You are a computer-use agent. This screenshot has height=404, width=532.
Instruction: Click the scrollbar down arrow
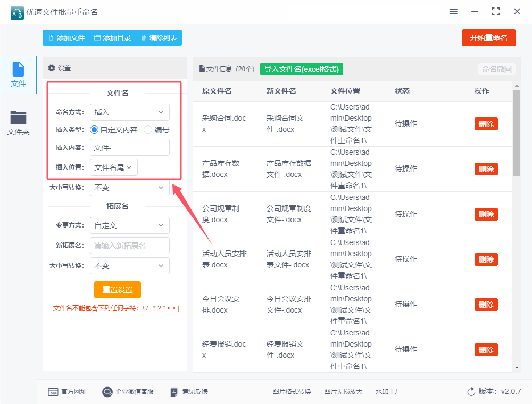coord(517,368)
